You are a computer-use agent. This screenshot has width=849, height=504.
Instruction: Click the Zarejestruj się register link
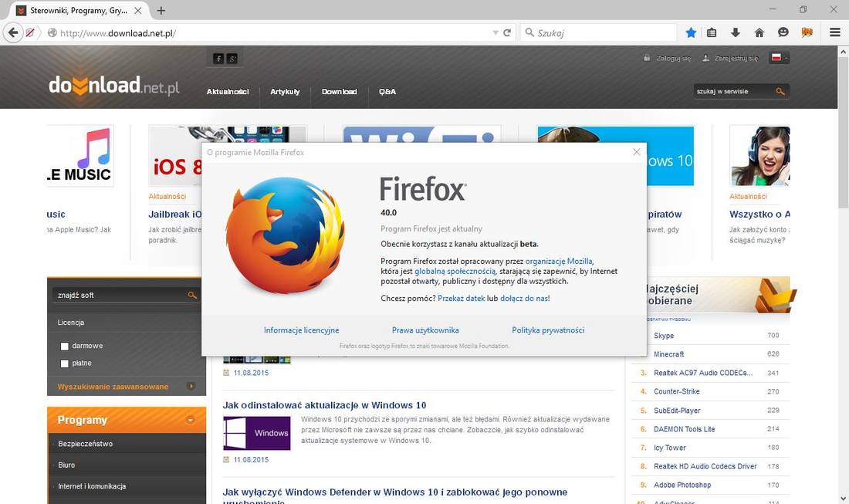click(x=736, y=58)
